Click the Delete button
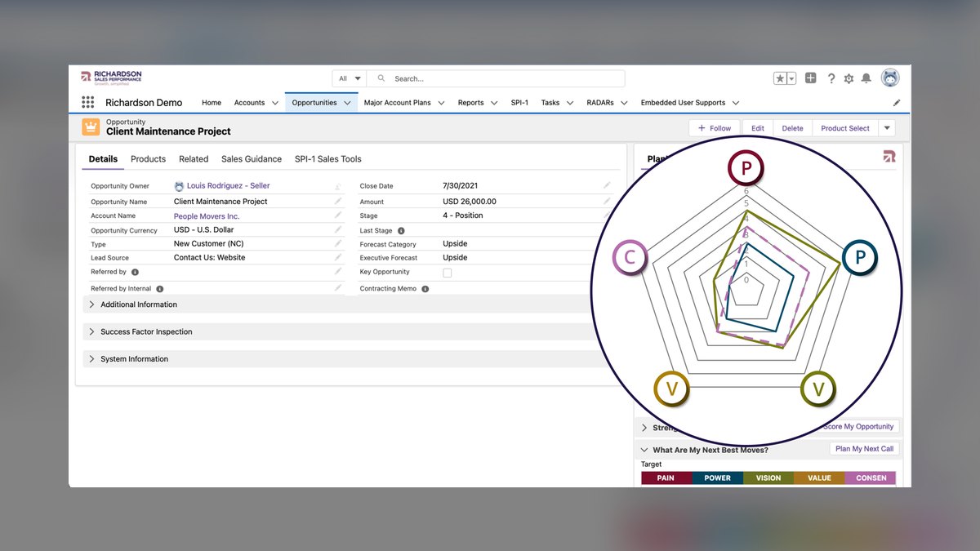This screenshot has height=551, width=980. [x=792, y=128]
